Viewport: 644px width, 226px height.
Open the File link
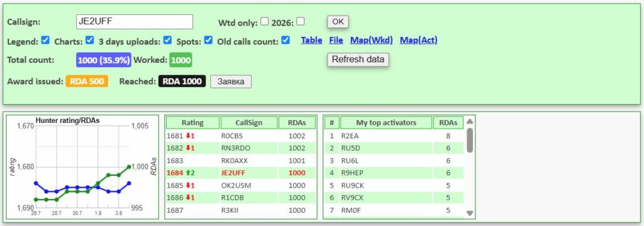coord(336,40)
